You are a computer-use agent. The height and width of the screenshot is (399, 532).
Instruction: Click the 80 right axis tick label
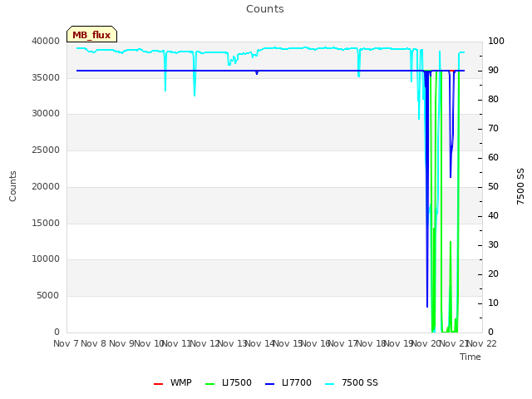[493, 100]
